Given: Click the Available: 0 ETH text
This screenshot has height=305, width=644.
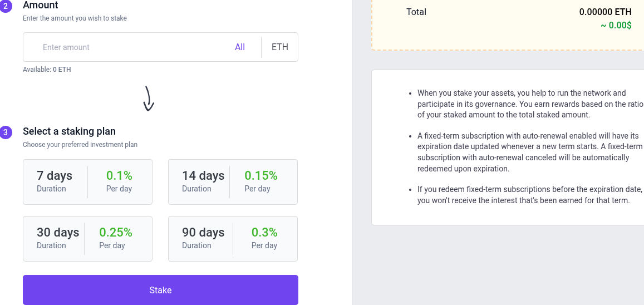Looking at the screenshot, I should [x=47, y=70].
